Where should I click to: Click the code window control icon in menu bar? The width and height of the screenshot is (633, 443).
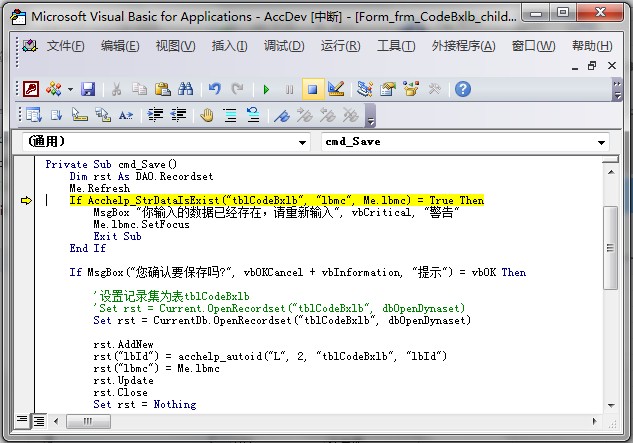click(x=30, y=45)
